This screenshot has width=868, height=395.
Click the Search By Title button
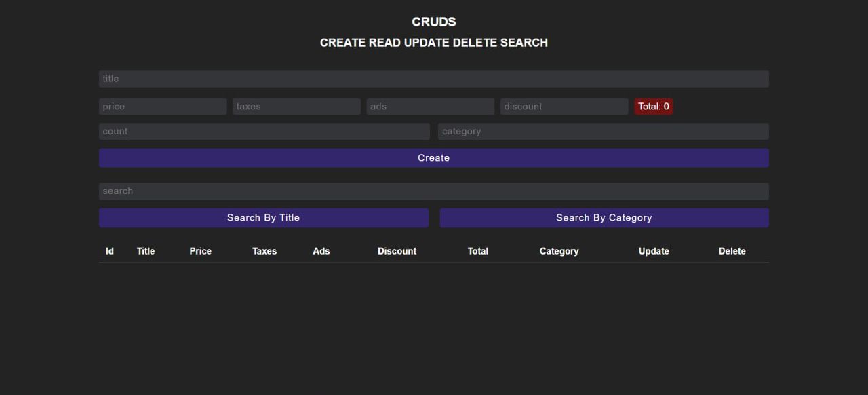263,218
